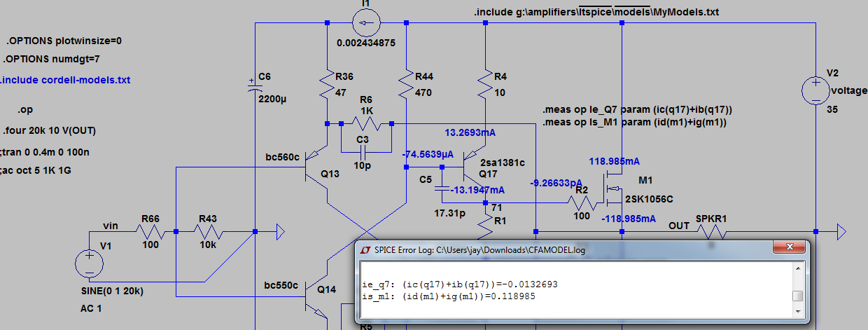This screenshot has height=330, width=868.
Task: Select capacitor C6 symbol
Action: [x=254, y=88]
